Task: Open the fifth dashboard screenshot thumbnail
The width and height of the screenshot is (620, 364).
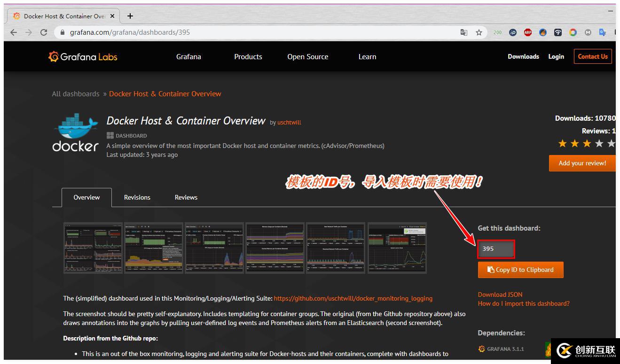Action: pos(336,248)
